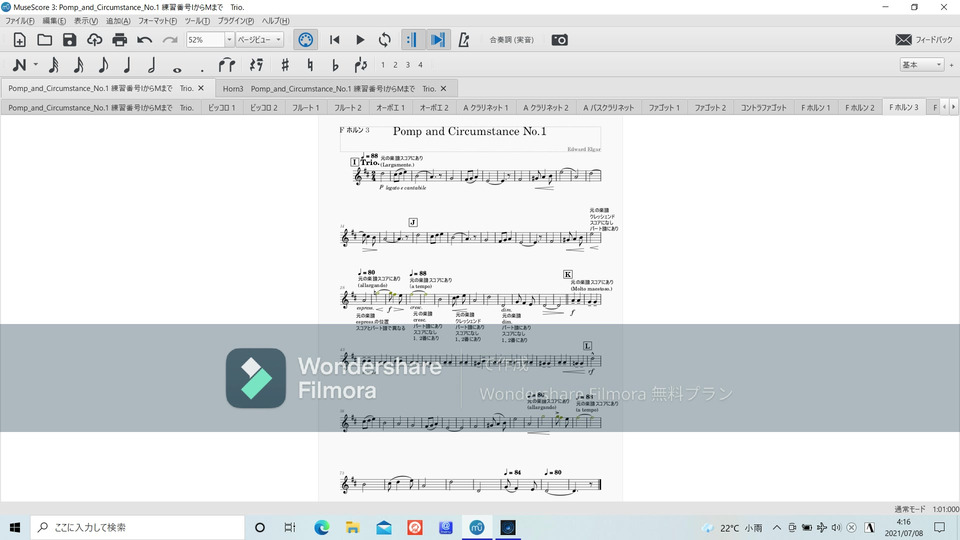
Task: Open the 編集(E) menu
Action: (54, 21)
